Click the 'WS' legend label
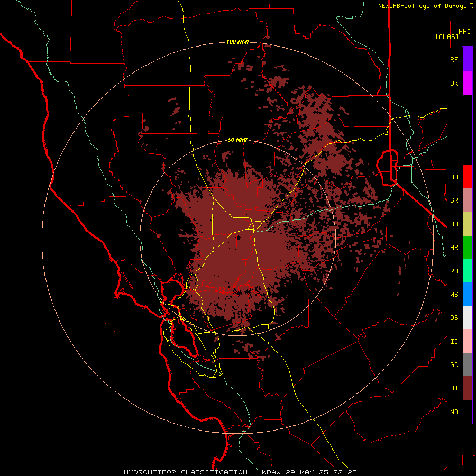Viewport: 476px width, 476px height. [454, 294]
